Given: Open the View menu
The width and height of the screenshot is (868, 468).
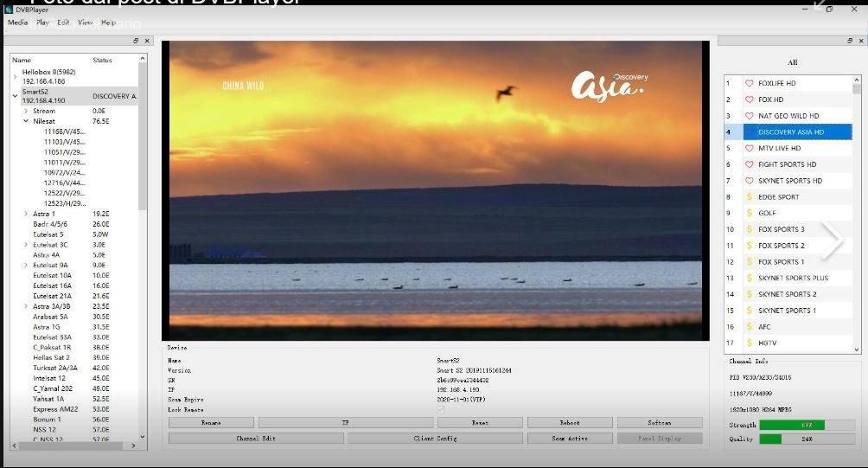Looking at the screenshot, I should 85,22.
